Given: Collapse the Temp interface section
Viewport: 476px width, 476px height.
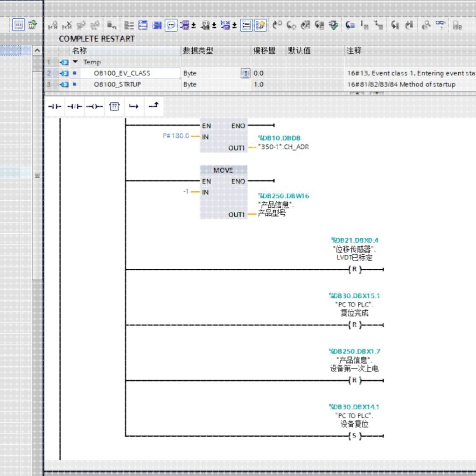Looking at the screenshot, I should coord(75,62).
